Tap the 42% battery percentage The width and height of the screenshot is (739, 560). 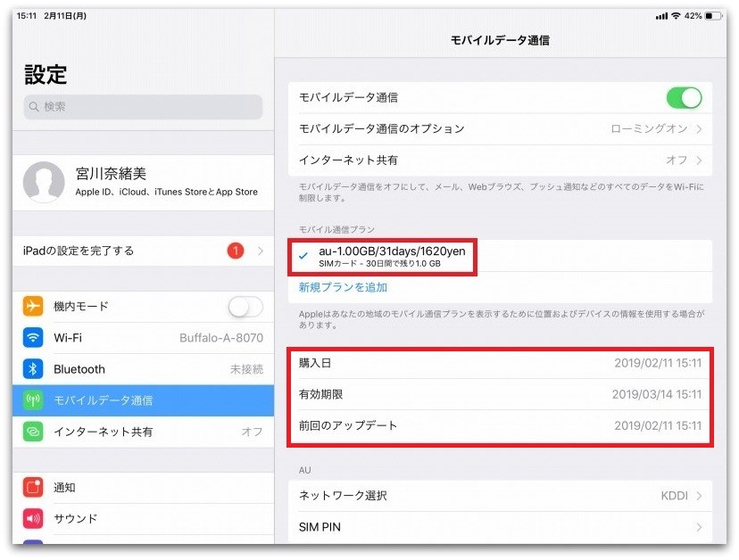tap(693, 16)
